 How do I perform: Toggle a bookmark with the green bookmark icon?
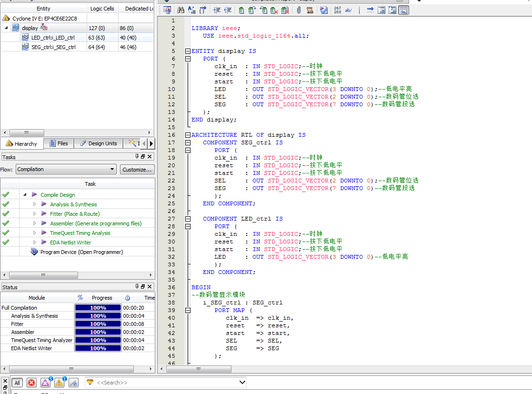241,10
